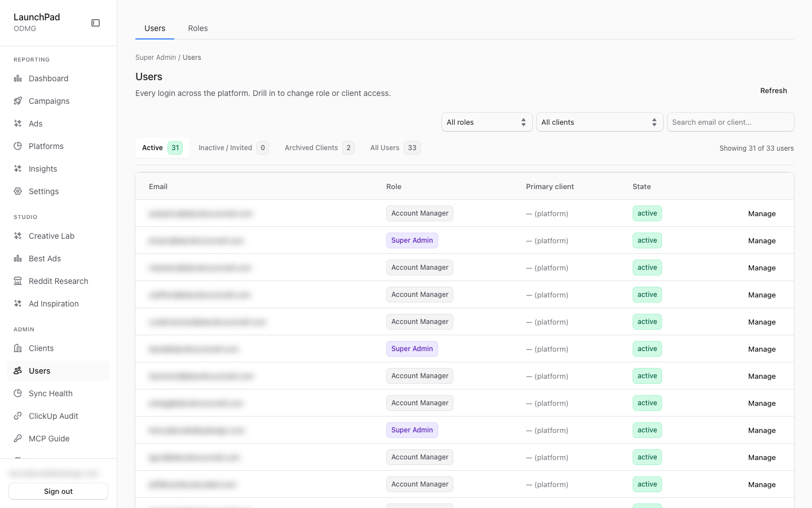Screen dimensions: 812x508
Task: Select the Users tab at top
Action: (155, 28)
